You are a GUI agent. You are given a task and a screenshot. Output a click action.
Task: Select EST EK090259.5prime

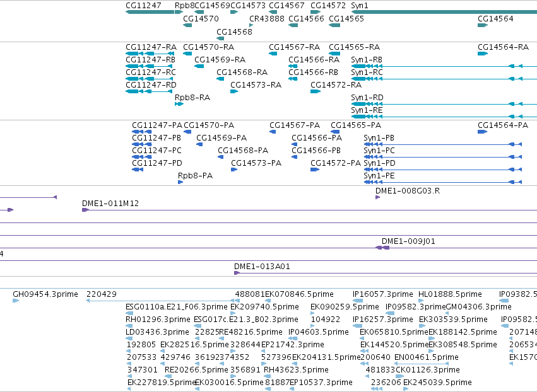(345, 307)
